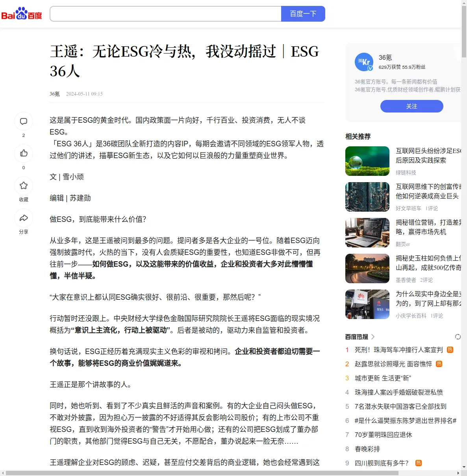Click the star 收藏 favorite icon
Viewport: 467px width, 476px height.
click(x=24, y=185)
